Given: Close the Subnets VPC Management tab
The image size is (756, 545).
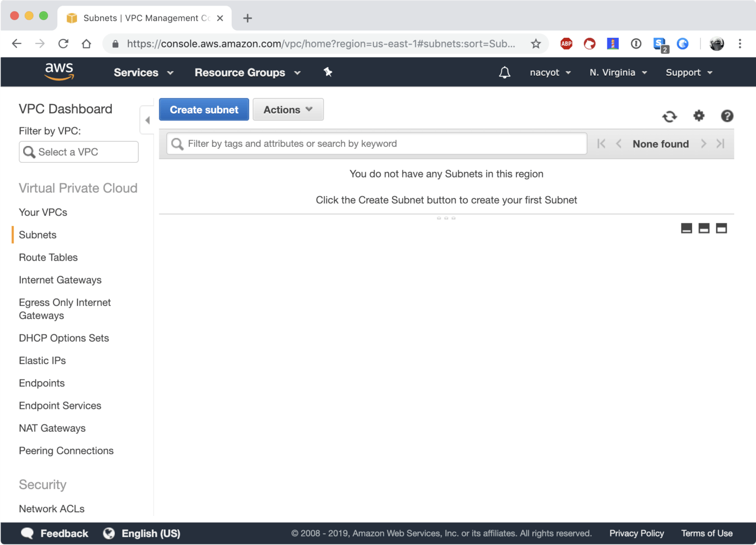Looking at the screenshot, I should [x=220, y=18].
